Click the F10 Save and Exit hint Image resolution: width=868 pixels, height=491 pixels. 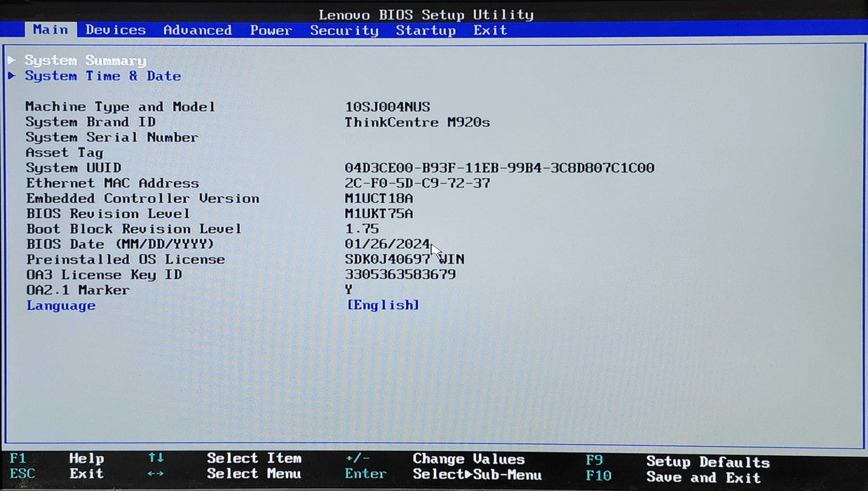673,478
